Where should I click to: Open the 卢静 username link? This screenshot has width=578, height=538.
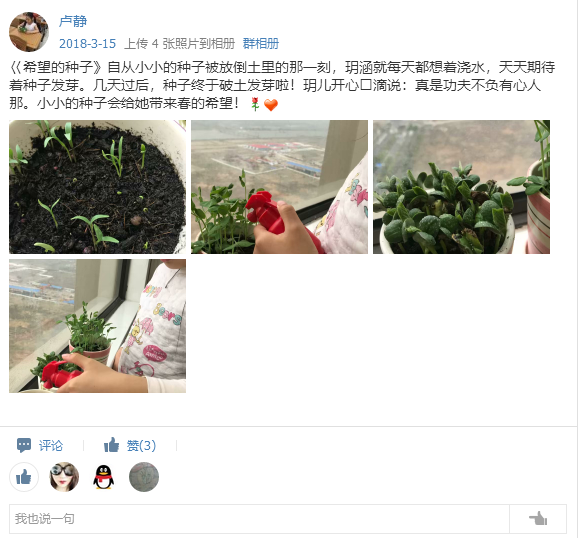[73, 21]
